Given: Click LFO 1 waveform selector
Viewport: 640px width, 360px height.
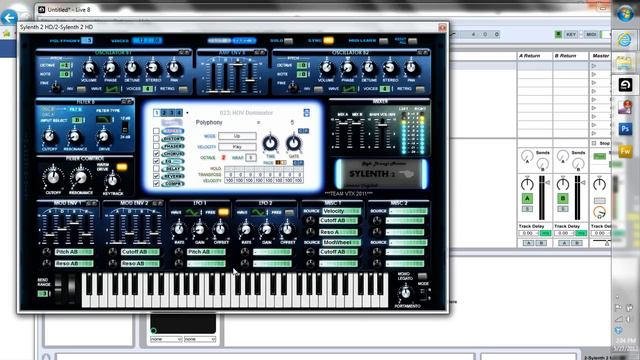Looking at the screenshot, I should (191, 212).
